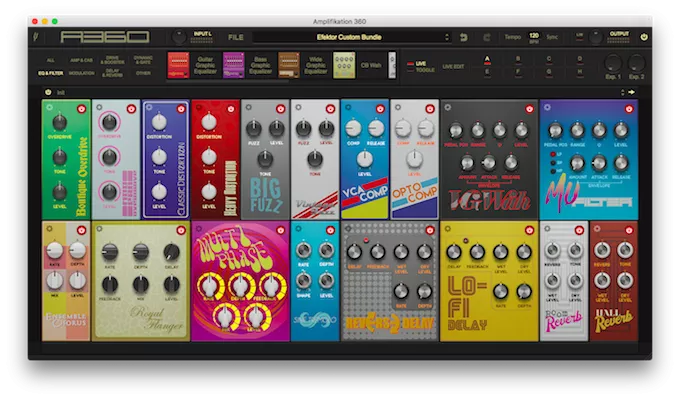Switch to OTHER category
Image resolution: width=680 pixels, height=400 pixels.
coord(143,73)
